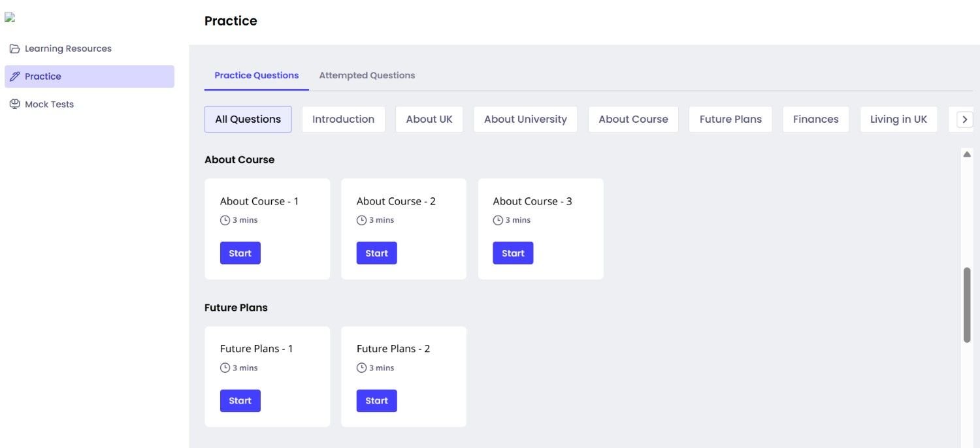Start the About Course - 1 question
The height and width of the screenshot is (448, 980).
click(240, 253)
